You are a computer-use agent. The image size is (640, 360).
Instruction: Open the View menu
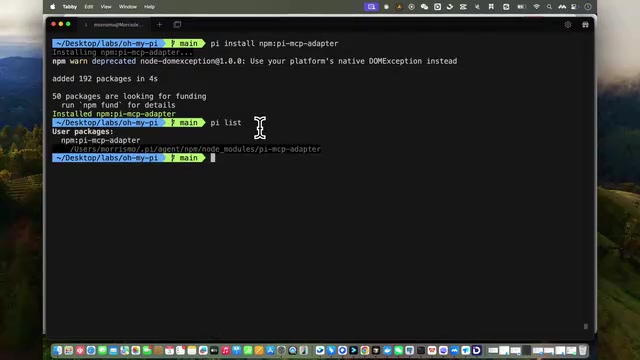point(106,7)
